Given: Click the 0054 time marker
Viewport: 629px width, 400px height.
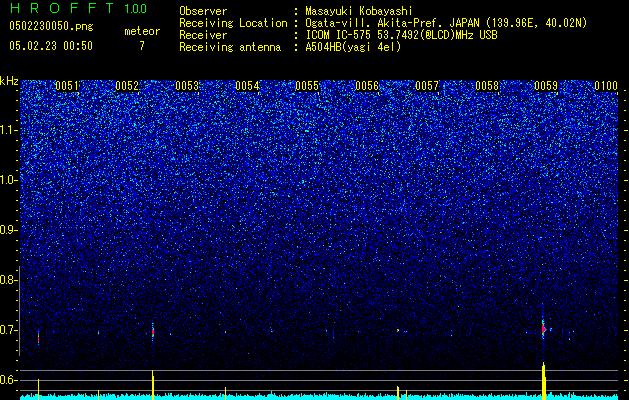Looking at the screenshot, I should pos(247,86).
